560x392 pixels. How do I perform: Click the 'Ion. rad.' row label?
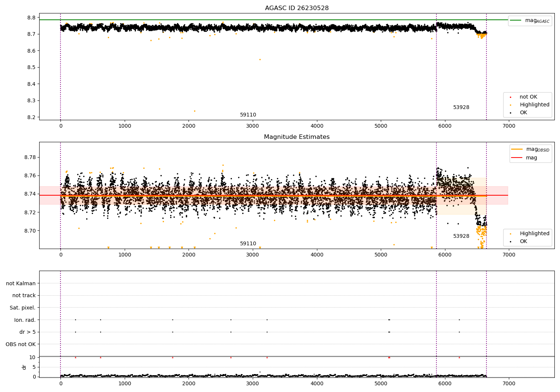25,320
